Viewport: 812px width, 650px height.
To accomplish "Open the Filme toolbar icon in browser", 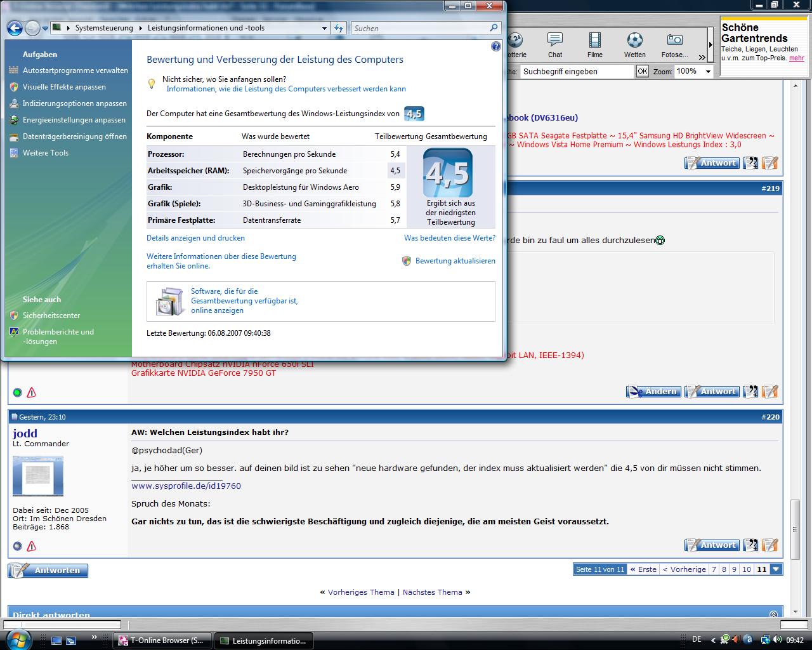I will pos(595,45).
